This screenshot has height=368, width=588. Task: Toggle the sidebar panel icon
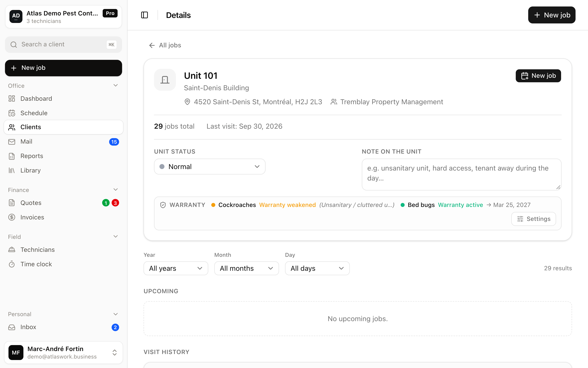tap(145, 15)
